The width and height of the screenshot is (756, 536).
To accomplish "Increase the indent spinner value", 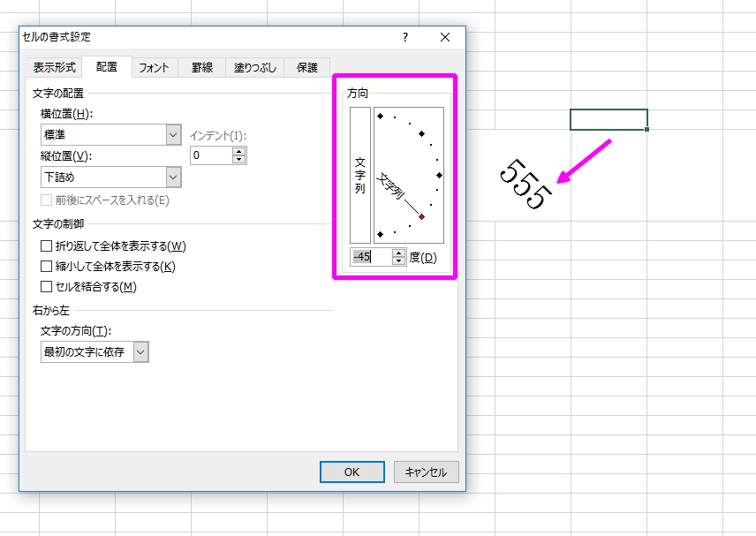I will pyautogui.click(x=239, y=150).
